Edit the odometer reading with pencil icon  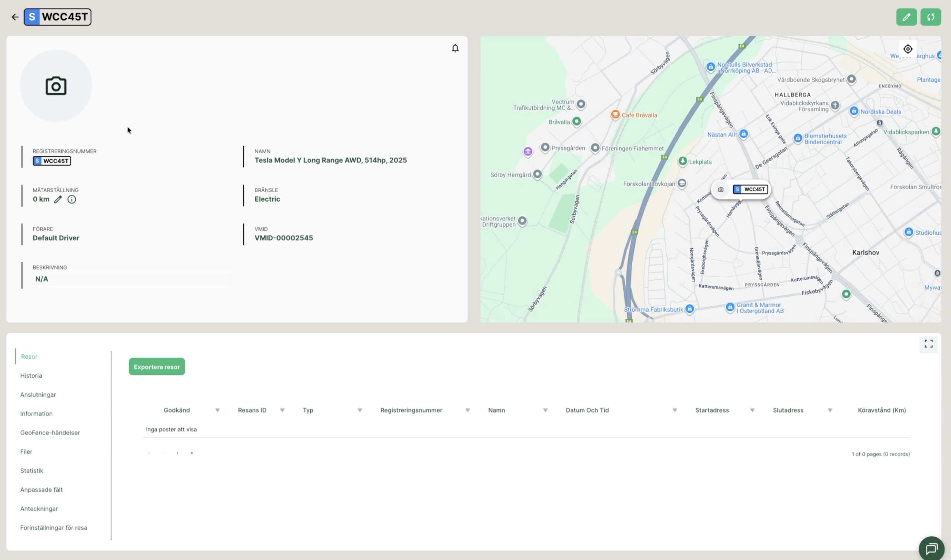tap(58, 199)
